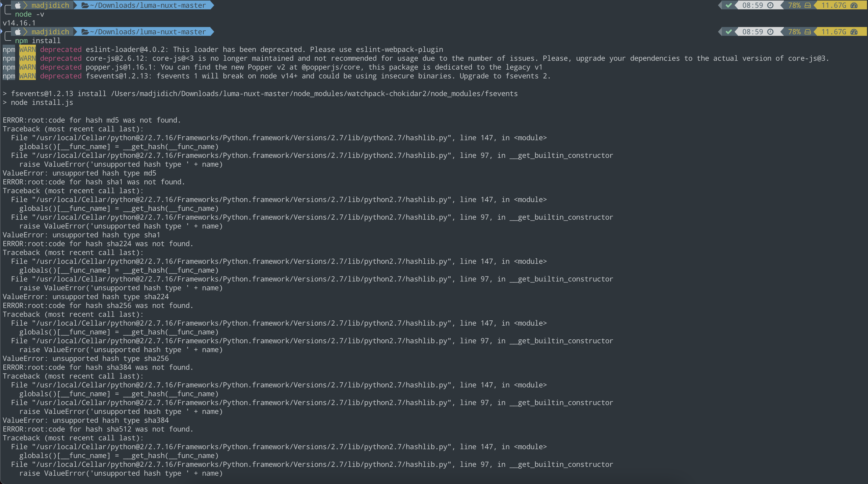Click the yellow WARN badge on the eslint-loader line
Viewport: 868px width, 484px height.
tap(27, 50)
